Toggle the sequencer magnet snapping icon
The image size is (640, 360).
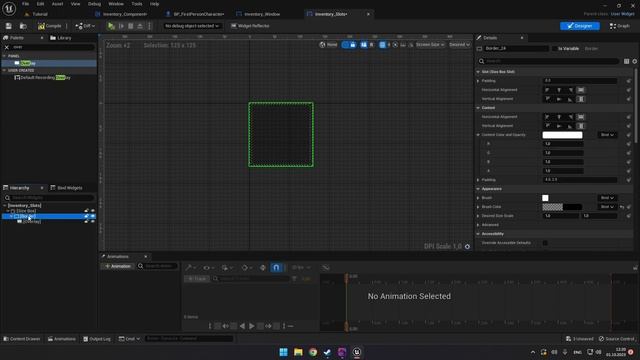276,268
